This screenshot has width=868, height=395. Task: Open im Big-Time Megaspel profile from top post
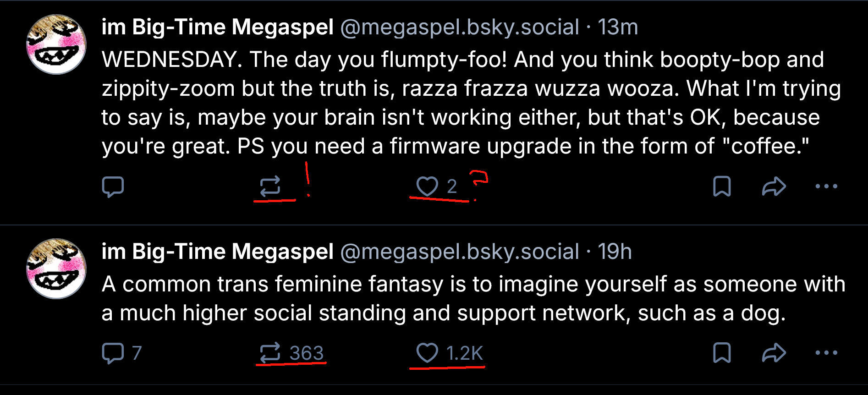point(217,27)
